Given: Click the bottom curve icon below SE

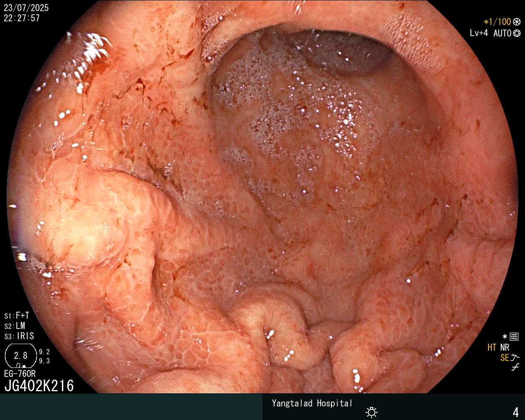Looking at the screenshot, I should point(515,367).
